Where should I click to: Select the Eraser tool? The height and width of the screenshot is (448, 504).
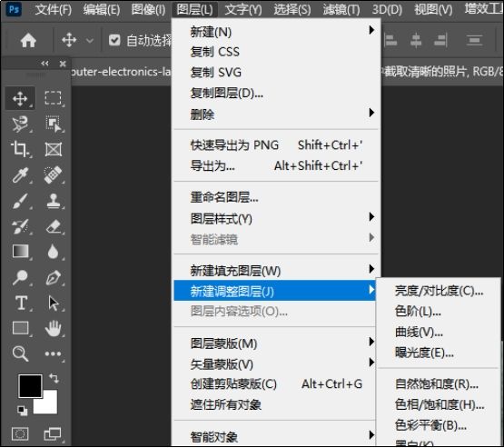pos(53,226)
